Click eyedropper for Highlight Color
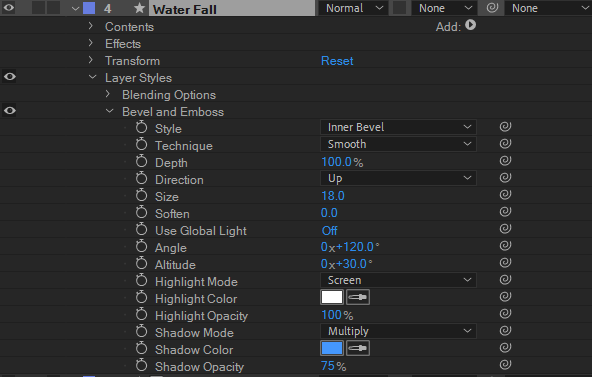 pyautogui.click(x=358, y=297)
